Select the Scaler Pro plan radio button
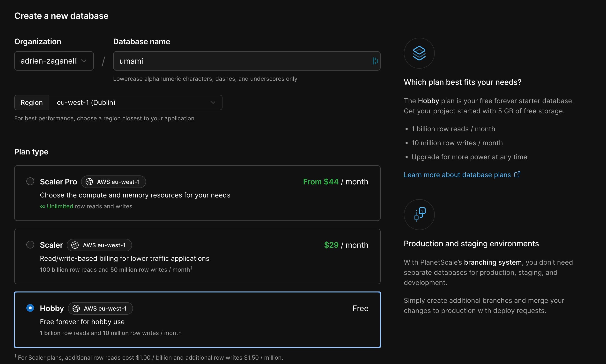This screenshot has height=364, width=606. [30, 181]
